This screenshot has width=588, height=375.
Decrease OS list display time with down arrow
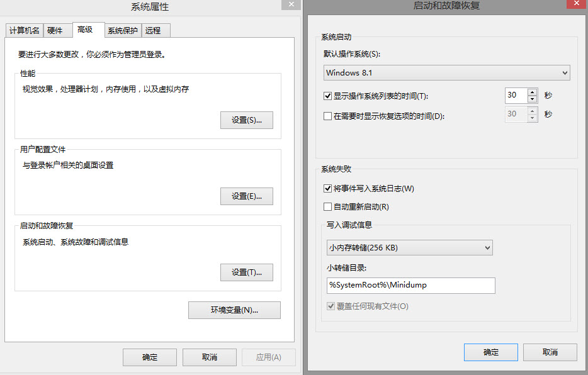532,99
